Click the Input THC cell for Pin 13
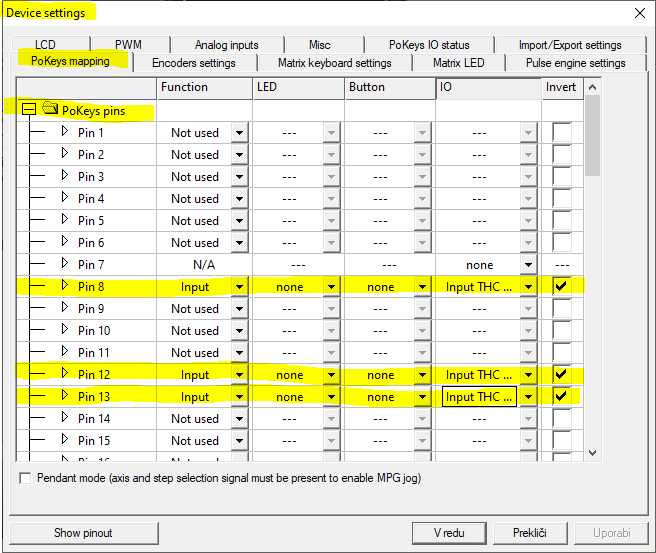This screenshot has width=656, height=553. pyautogui.click(x=479, y=397)
